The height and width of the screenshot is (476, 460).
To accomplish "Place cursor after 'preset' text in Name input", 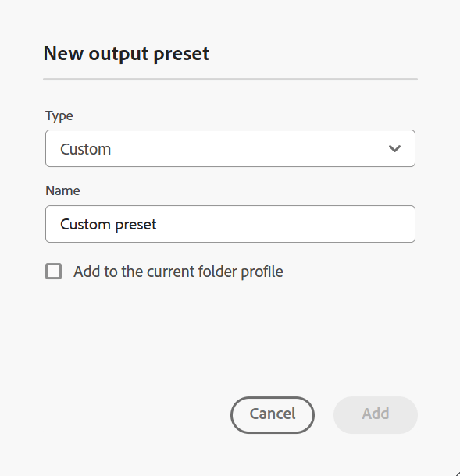I will tap(157, 224).
